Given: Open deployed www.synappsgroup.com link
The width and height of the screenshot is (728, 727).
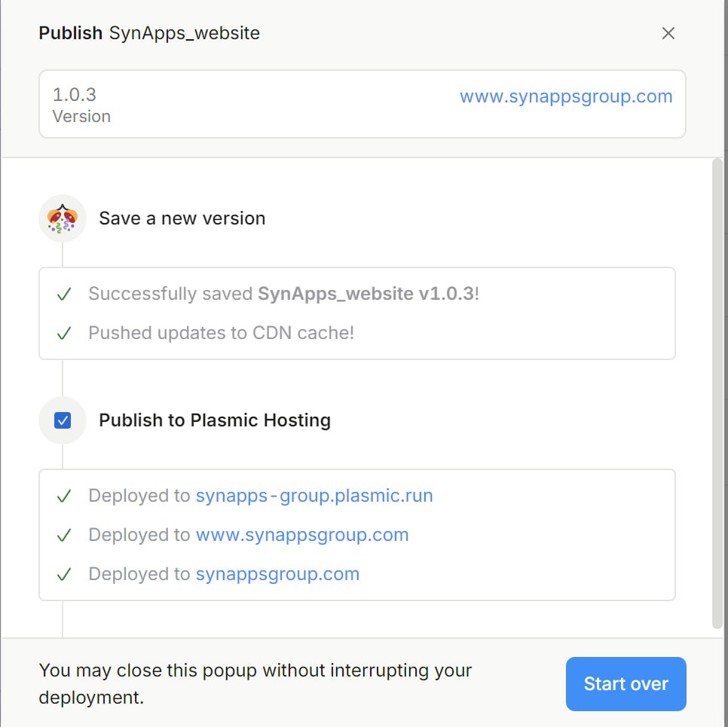Looking at the screenshot, I should pyautogui.click(x=302, y=535).
